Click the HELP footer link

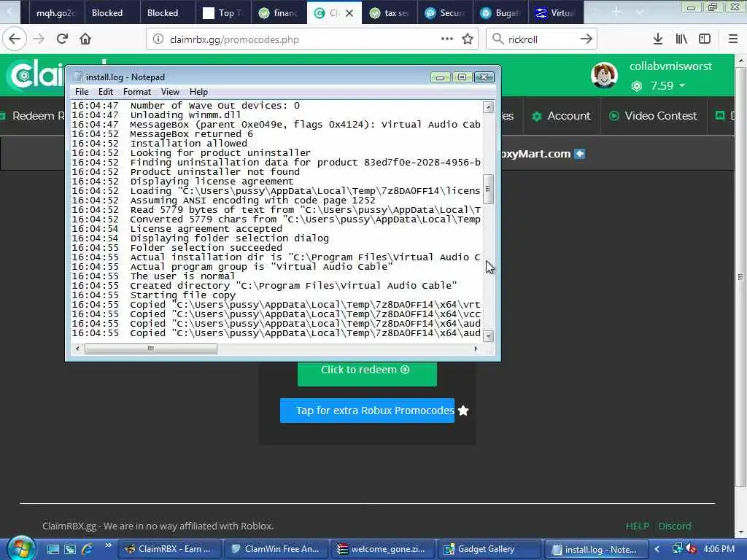pyautogui.click(x=638, y=526)
